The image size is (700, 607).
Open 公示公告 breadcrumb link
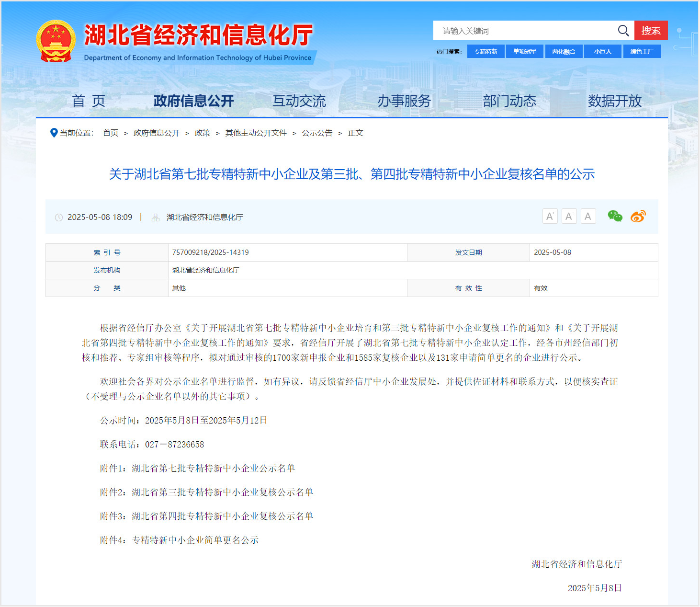(316, 133)
